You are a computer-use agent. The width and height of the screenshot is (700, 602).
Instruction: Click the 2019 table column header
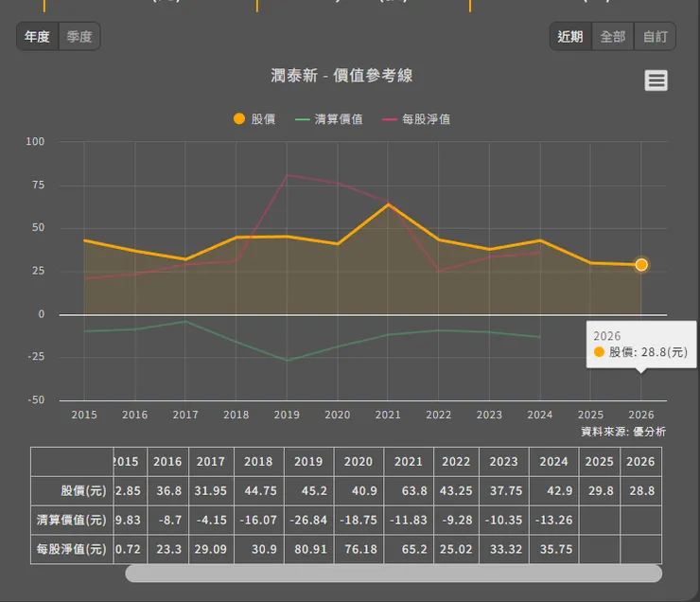308,461
